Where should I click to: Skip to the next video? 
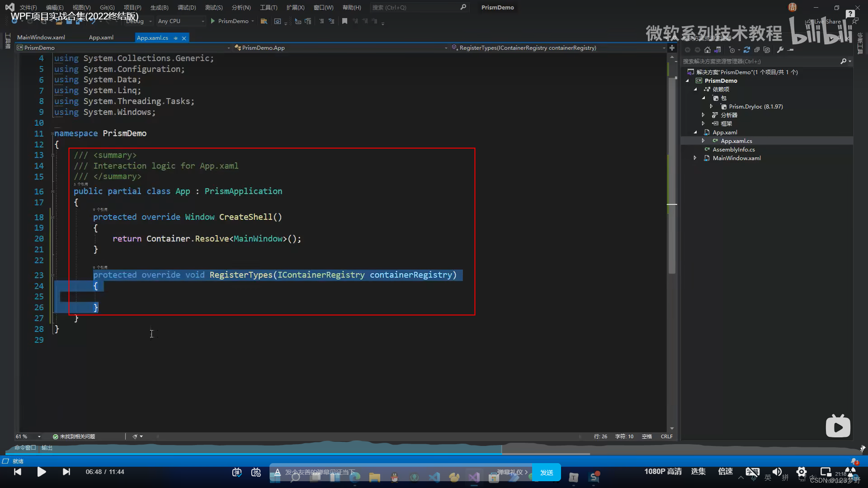click(x=66, y=472)
